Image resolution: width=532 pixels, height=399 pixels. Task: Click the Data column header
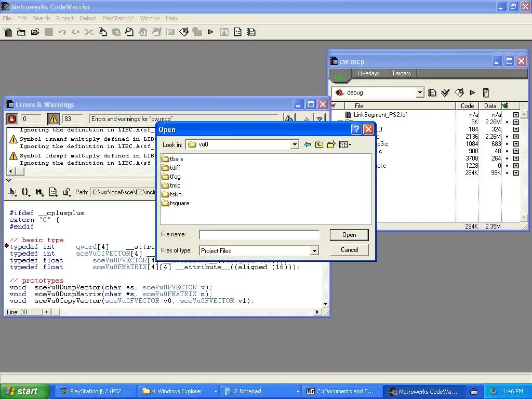[x=490, y=106]
